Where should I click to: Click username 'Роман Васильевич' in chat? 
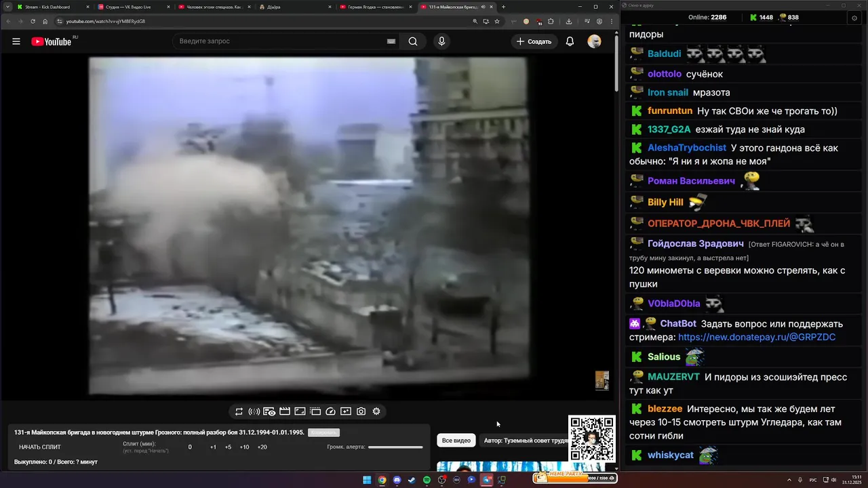click(x=692, y=181)
